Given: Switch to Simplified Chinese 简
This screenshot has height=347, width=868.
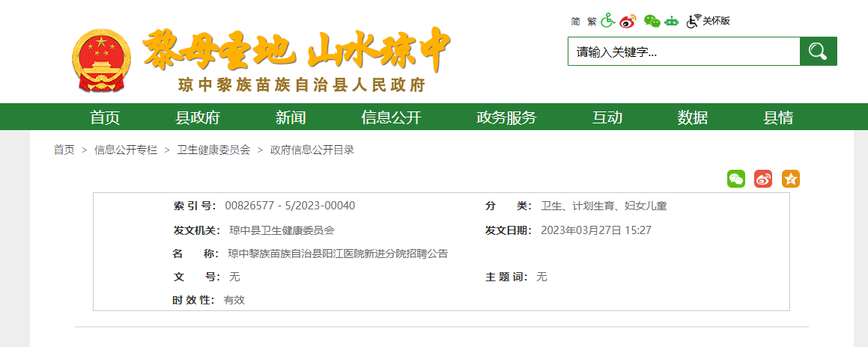Looking at the screenshot, I should click(575, 22).
